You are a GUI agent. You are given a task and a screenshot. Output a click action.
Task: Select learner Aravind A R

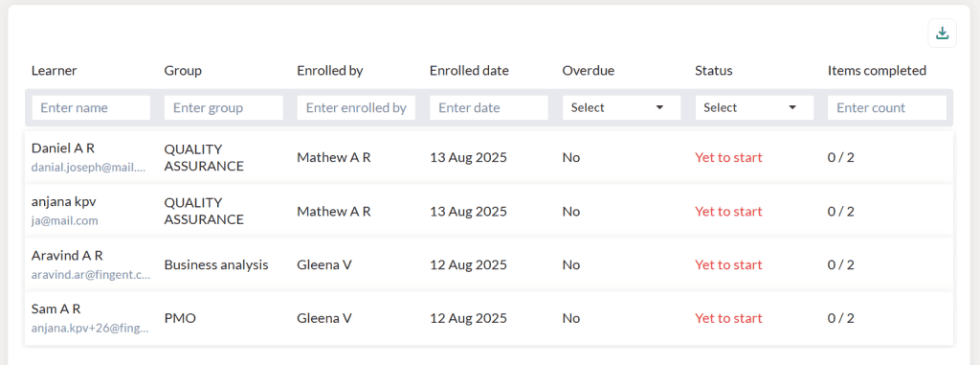coord(67,256)
